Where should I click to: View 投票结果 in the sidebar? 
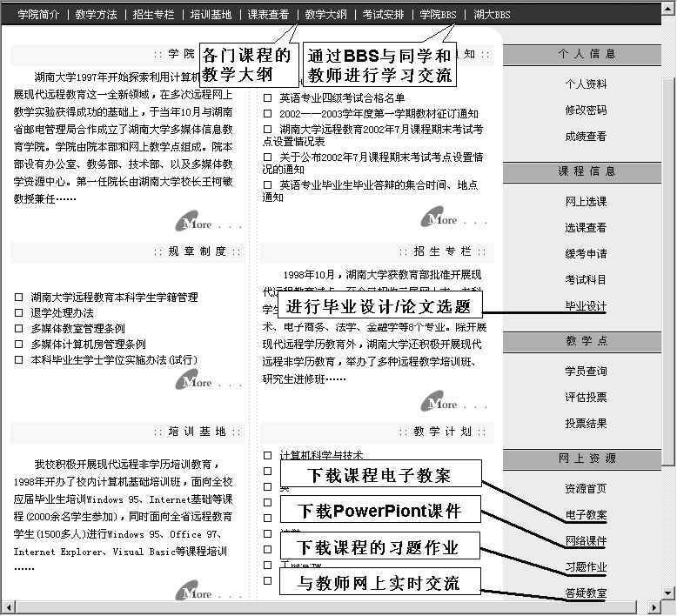(x=586, y=423)
